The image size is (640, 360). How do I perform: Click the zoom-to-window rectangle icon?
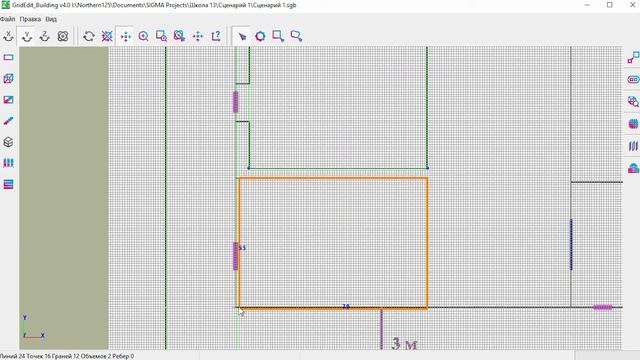(161, 36)
